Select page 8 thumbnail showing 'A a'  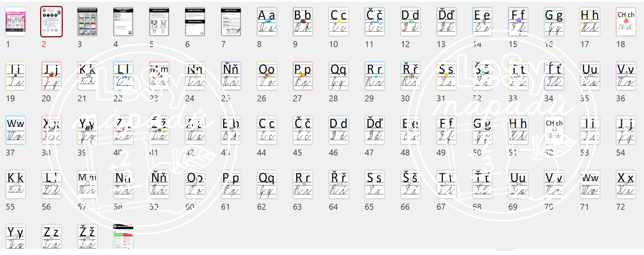pos(267,22)
